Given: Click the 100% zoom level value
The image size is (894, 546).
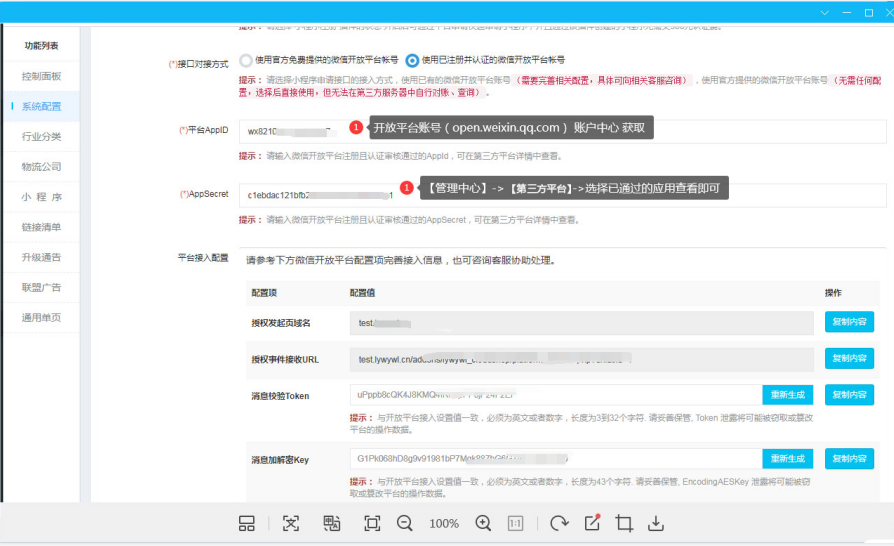Looking at the screenshot, I should tap(444, 524).
